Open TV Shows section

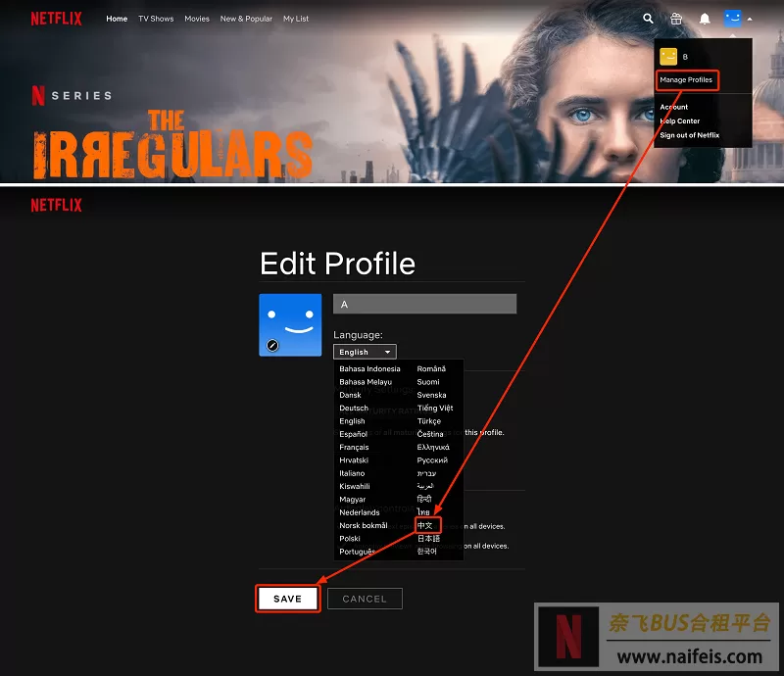click(156, 19)
